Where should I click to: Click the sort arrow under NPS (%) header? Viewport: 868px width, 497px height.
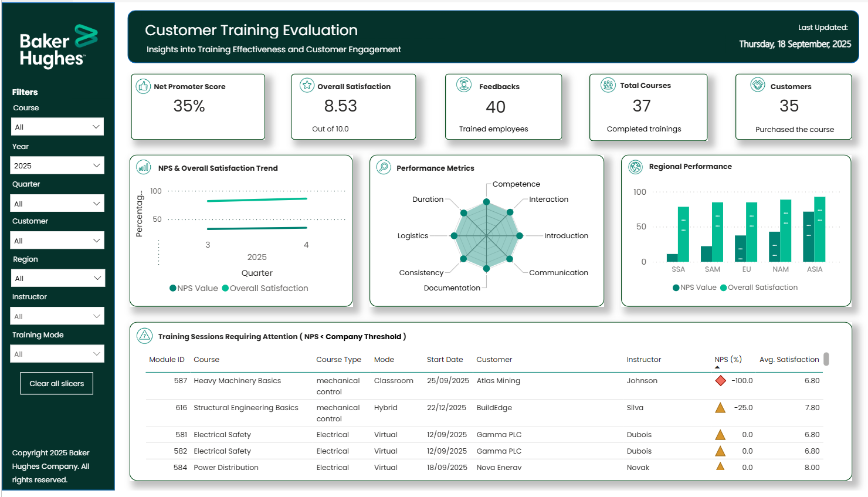tap(717, 367)
